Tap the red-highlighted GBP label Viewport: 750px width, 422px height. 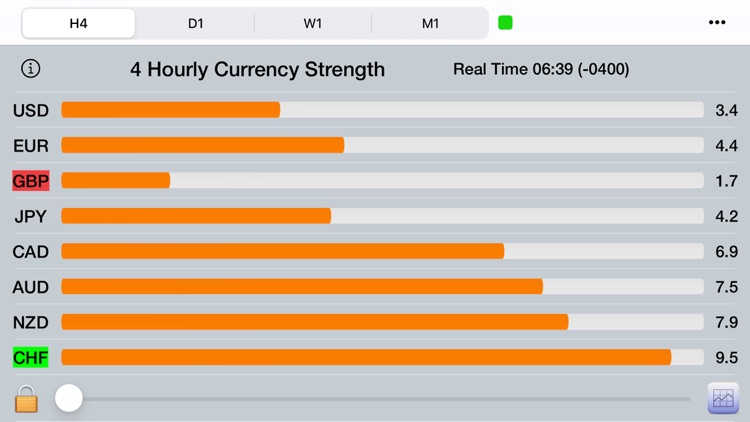31,181
